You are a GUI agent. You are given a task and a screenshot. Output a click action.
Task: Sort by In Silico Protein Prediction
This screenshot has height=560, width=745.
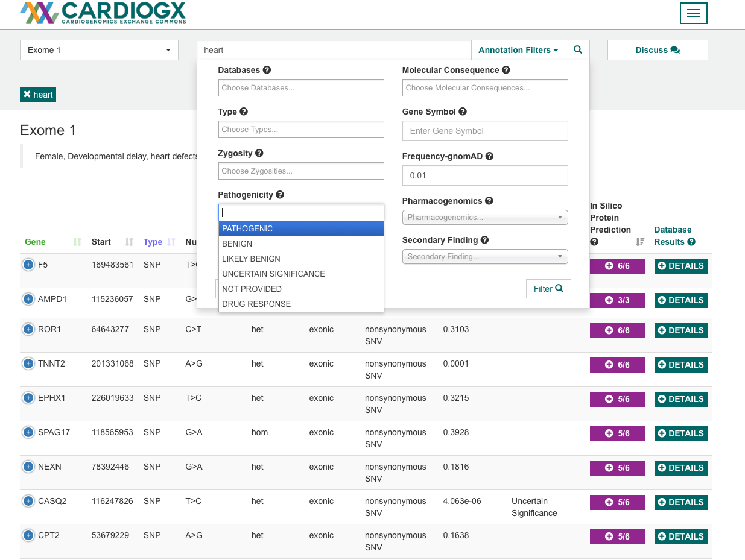coord(639,242)
